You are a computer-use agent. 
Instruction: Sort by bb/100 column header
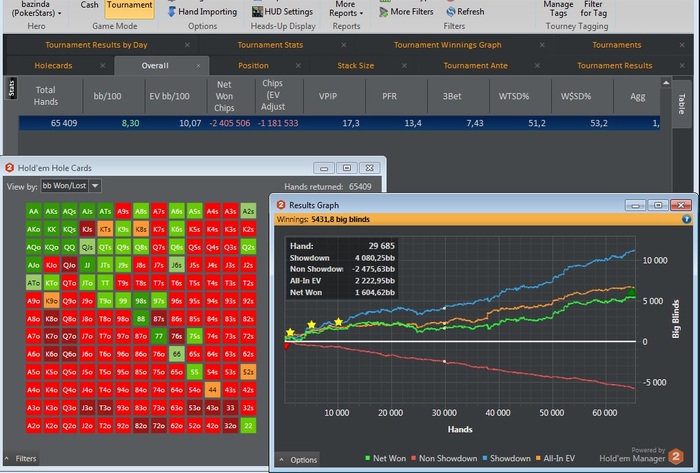tap(107, 96)
